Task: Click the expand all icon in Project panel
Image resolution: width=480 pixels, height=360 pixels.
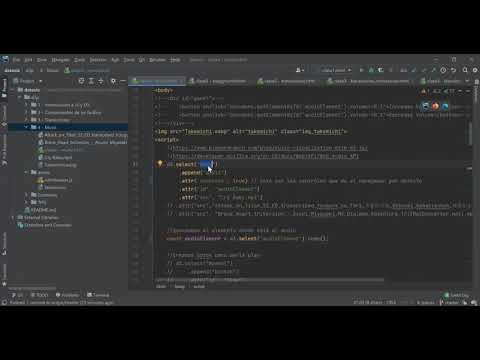Action: (x=91, y=81)
